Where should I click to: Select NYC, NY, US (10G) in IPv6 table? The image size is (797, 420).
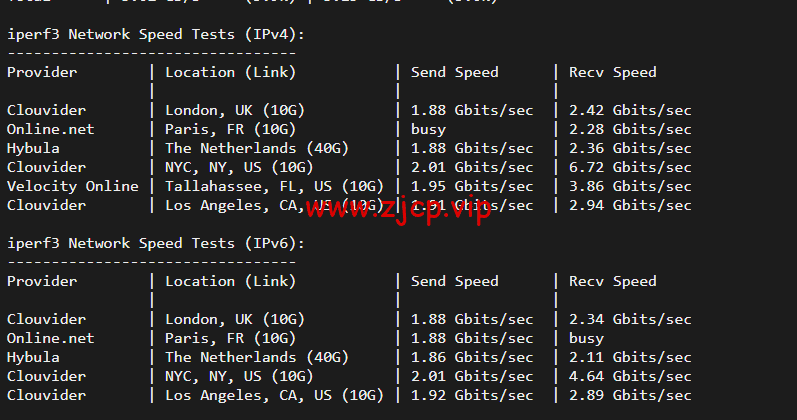pos(239,376)
